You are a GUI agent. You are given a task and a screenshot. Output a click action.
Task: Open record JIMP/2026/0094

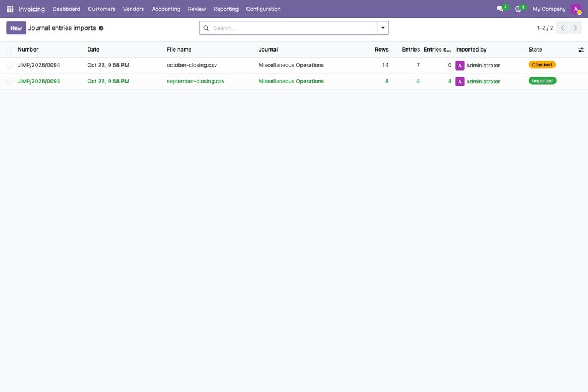pyautogui.click(x=39, y=65)
